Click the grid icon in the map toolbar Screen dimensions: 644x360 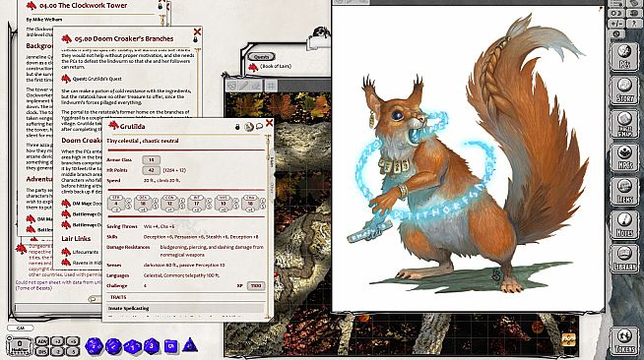click(x=271, y=86)
